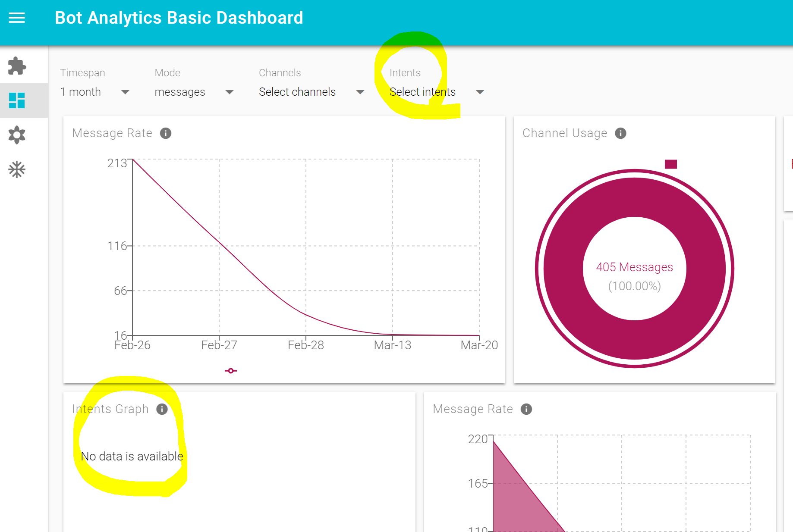Viewport: 793px width, 532px height.
Task: Open the Select channels dropdown
Action: [312, 92]
